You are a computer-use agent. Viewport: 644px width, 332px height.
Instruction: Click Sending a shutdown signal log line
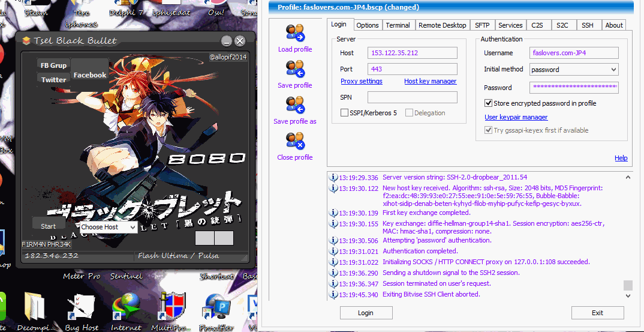pyautogui.click(x=451, y=273)
